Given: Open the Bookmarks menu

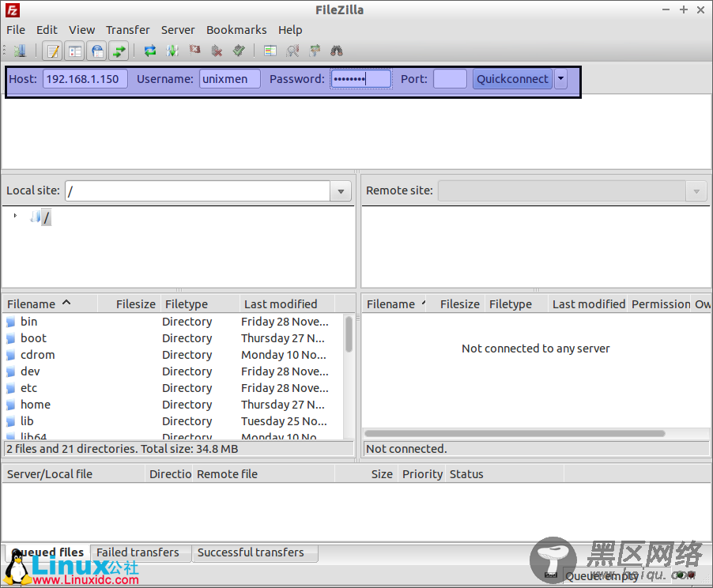Looking at the screenshot, I should pos(236,30).
